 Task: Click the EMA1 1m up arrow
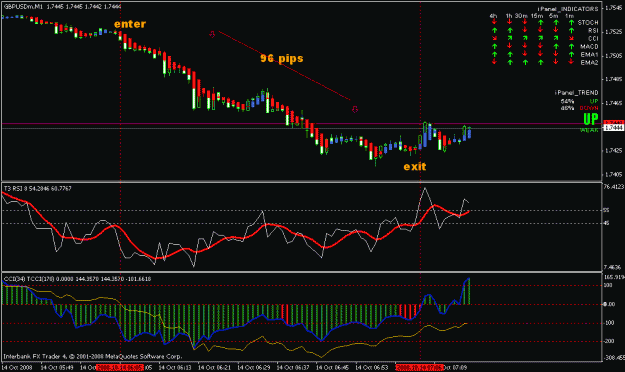[x=571, y=54]
